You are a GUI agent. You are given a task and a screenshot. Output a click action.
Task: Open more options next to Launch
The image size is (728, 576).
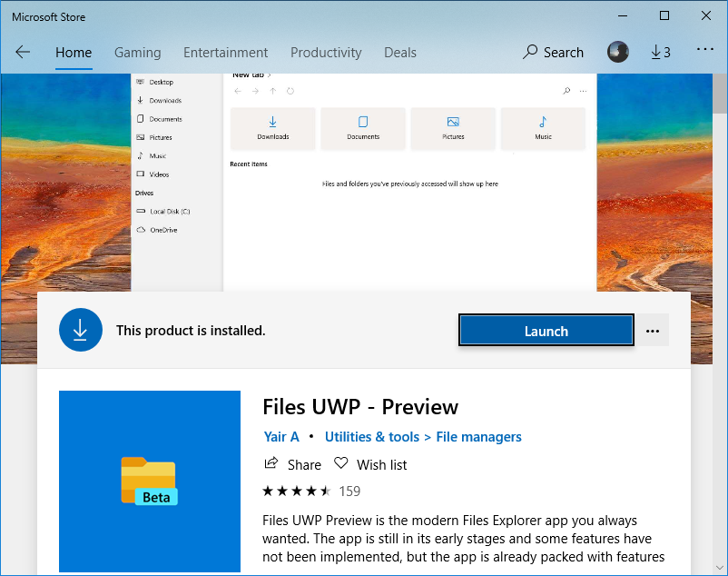point(653,331)
